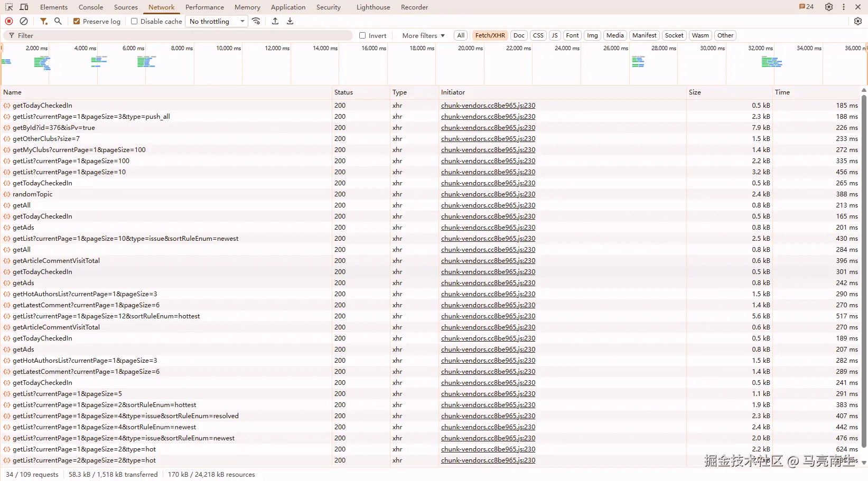The height and width of the screenshot is (481, 868).
Task: Open network conditions wifi icon
Action: (x=256, y=21)
